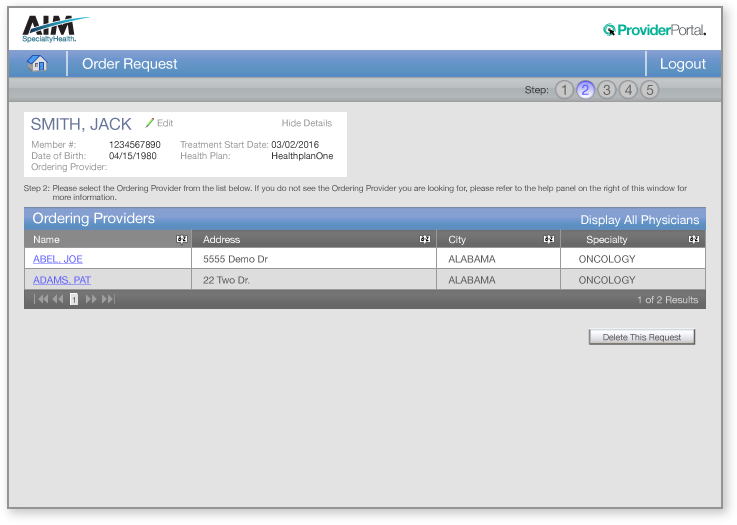Click the 1 of 2 Results text
Viewport: 737px width, 525px height.
(667, 300)
